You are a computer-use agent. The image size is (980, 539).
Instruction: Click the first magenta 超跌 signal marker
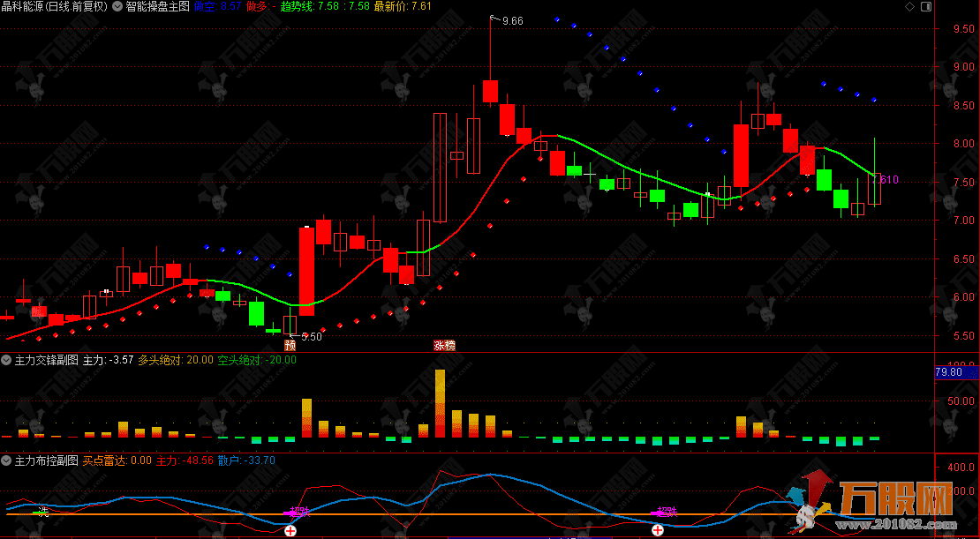(298, 512)
